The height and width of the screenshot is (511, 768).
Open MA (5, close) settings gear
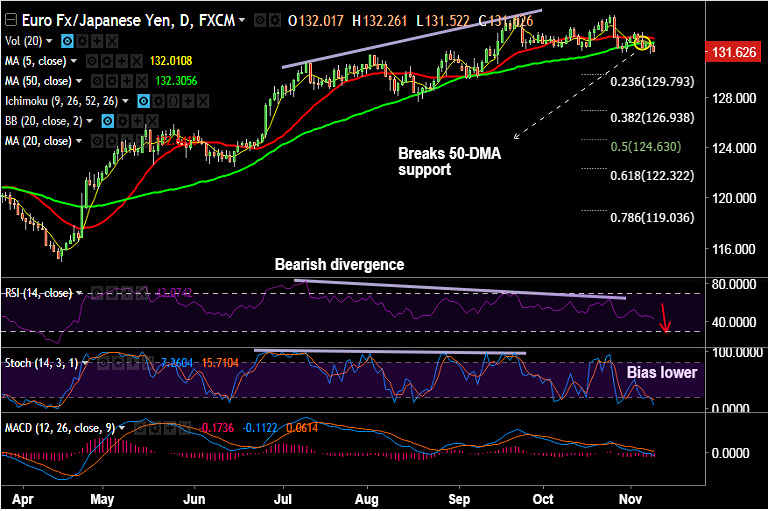(106, 61)
